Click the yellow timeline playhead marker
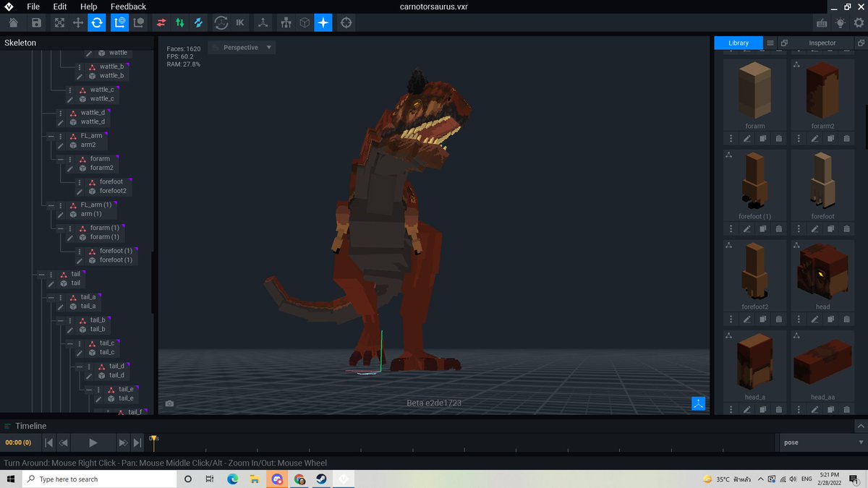Viewport: 868px width, 488px height. [153, 439]
